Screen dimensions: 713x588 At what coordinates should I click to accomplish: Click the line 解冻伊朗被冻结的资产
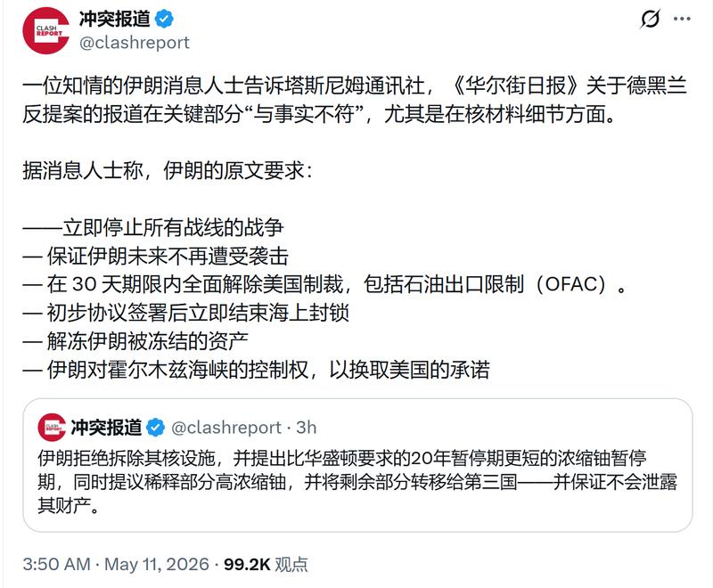pyautogui.click(x=135, y=341)
